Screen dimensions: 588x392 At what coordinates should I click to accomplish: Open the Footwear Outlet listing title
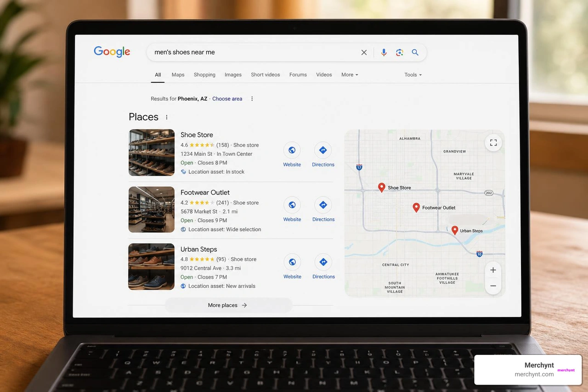[205, 192]
